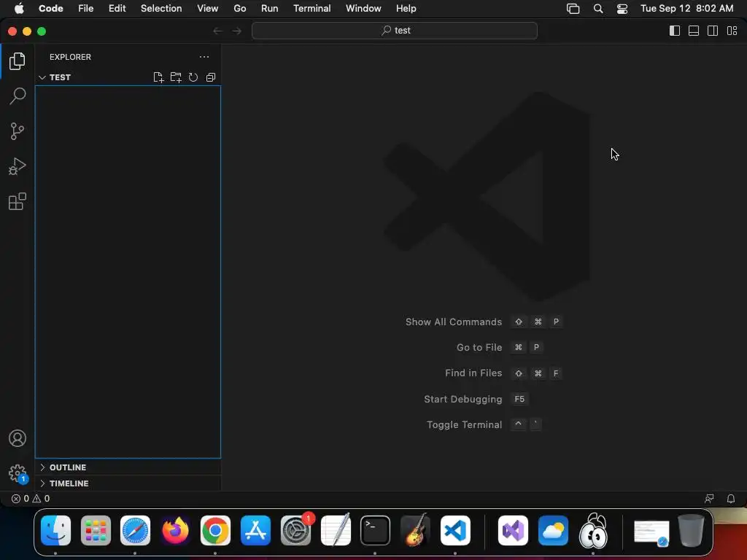Open Visual Studio purple icon in Dock
This screenshot has height=560, width=747.
pyautogui.click(x=513, y=531)
